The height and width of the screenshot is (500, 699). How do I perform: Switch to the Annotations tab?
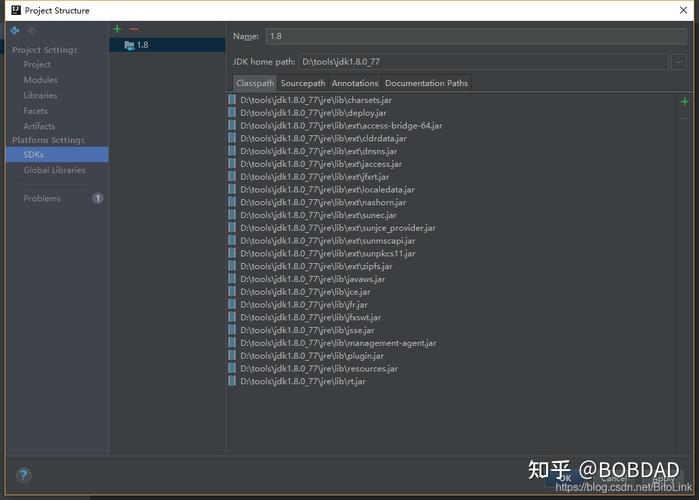355,83
